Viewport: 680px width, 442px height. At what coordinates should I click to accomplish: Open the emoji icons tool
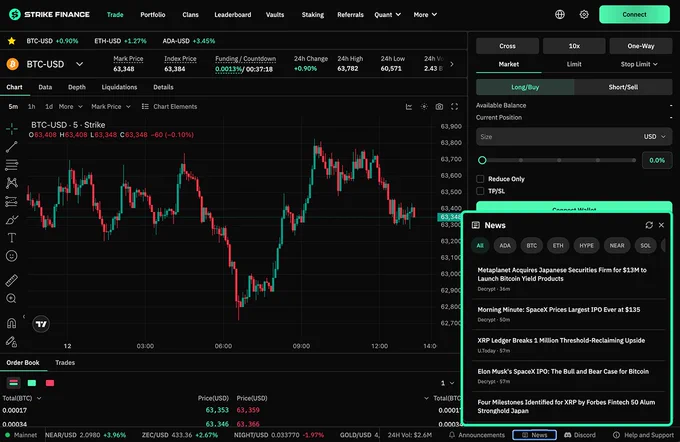pos(12,256)
